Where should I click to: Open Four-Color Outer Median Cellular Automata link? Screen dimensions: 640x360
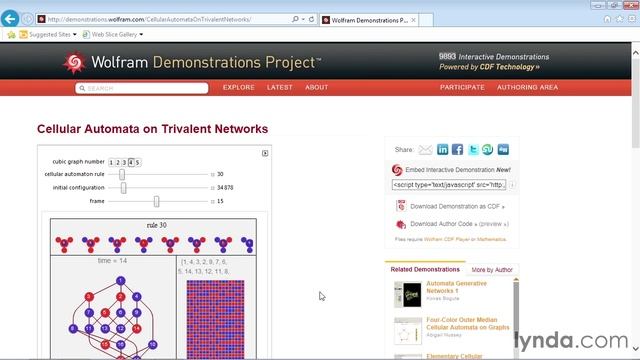[x=468, y=323]
